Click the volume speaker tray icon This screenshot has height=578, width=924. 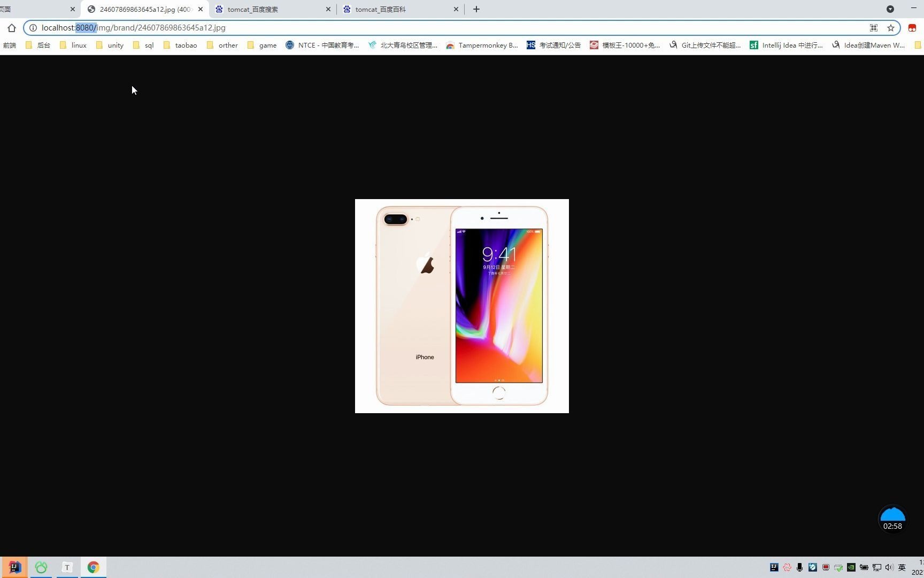(889, 567)
